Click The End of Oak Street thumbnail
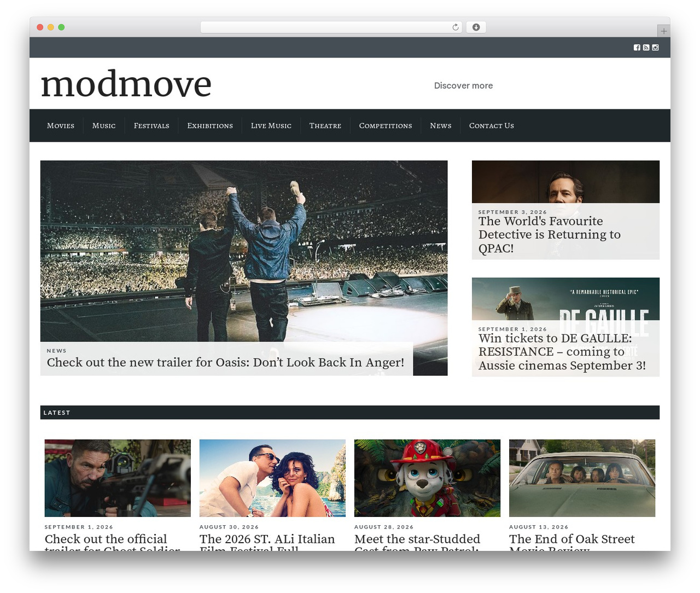 (x=582, y=478)
